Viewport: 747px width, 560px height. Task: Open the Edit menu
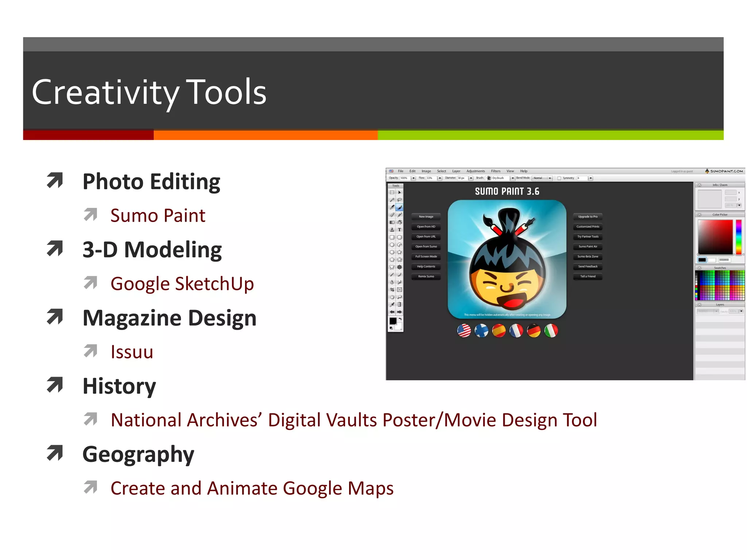pyautogui.click(x=413, y=171)
